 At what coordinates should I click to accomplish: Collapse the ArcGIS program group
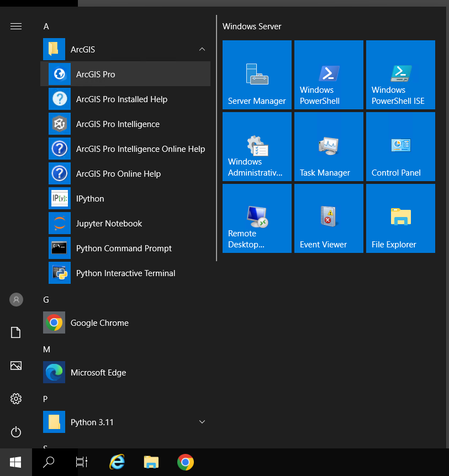point(202,49)
